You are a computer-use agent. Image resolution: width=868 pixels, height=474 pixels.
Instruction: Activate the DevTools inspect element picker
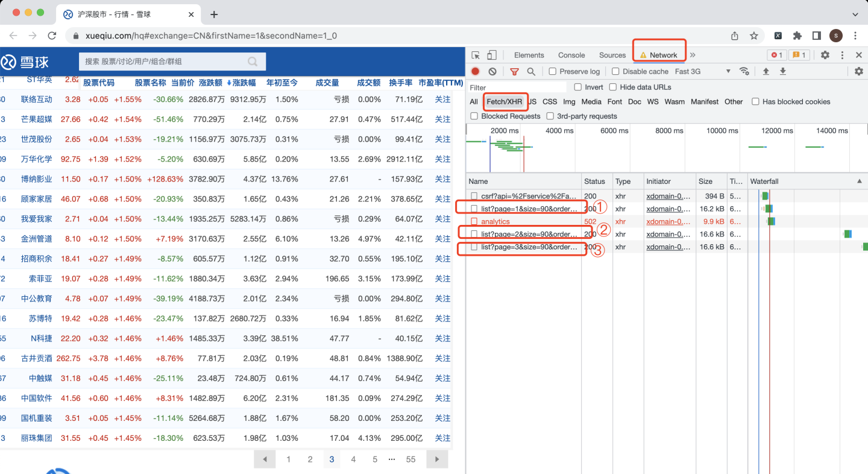tap(476, 55)
